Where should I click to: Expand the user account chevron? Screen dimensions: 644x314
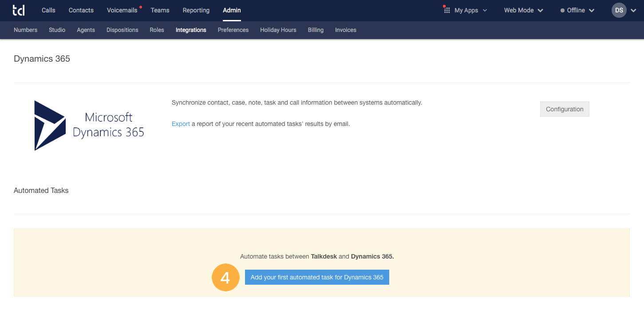(x=633, y=10)
